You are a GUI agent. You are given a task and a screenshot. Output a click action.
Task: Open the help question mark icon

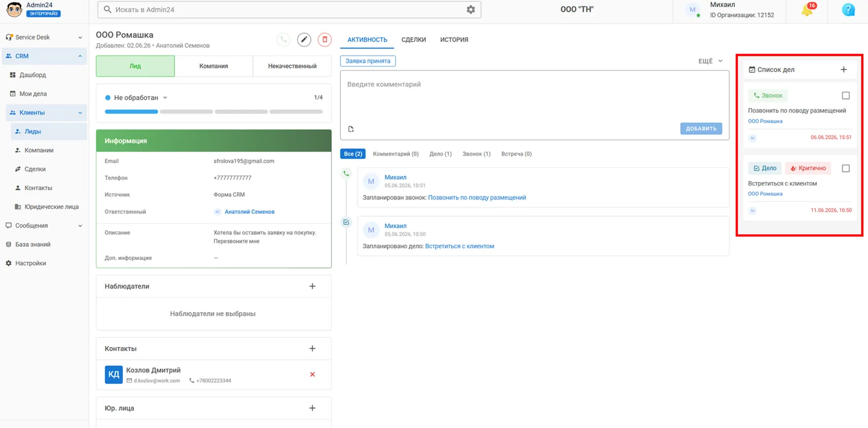(x=848, y=10)
